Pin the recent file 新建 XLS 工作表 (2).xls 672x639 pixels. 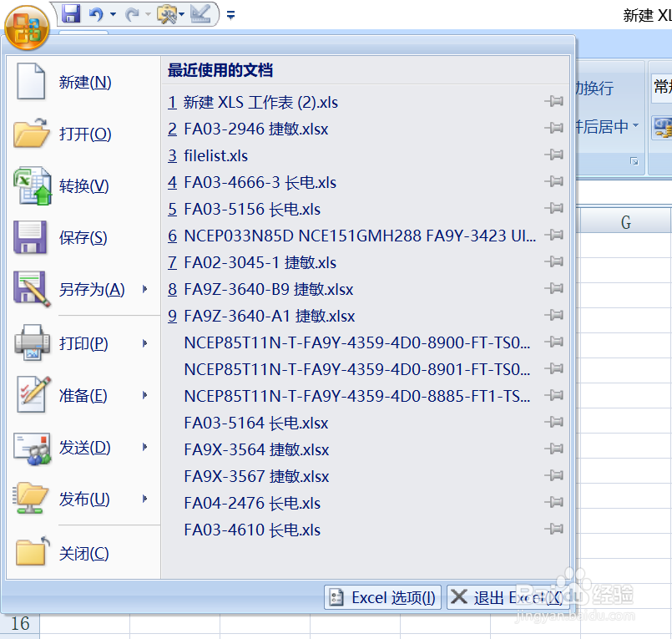point(554,101)
